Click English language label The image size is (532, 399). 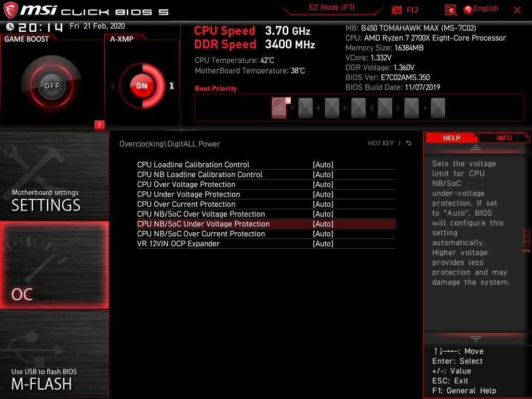point(486,8)
